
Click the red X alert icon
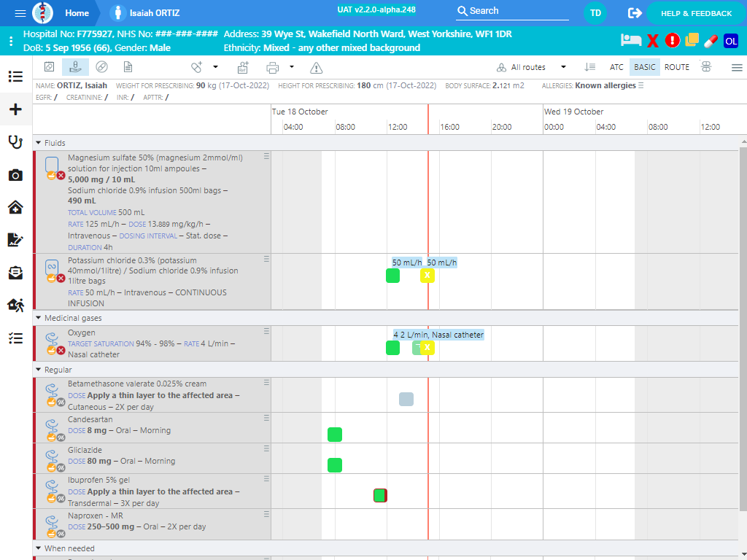(x=653, y=41)
